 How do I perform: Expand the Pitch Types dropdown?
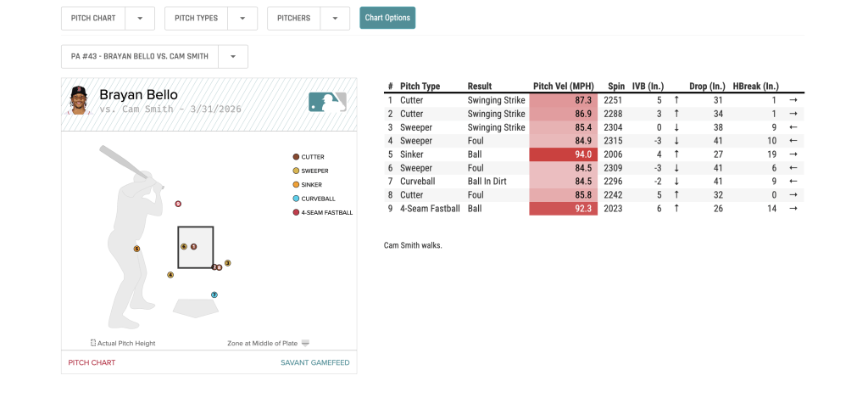click(242, 18)
